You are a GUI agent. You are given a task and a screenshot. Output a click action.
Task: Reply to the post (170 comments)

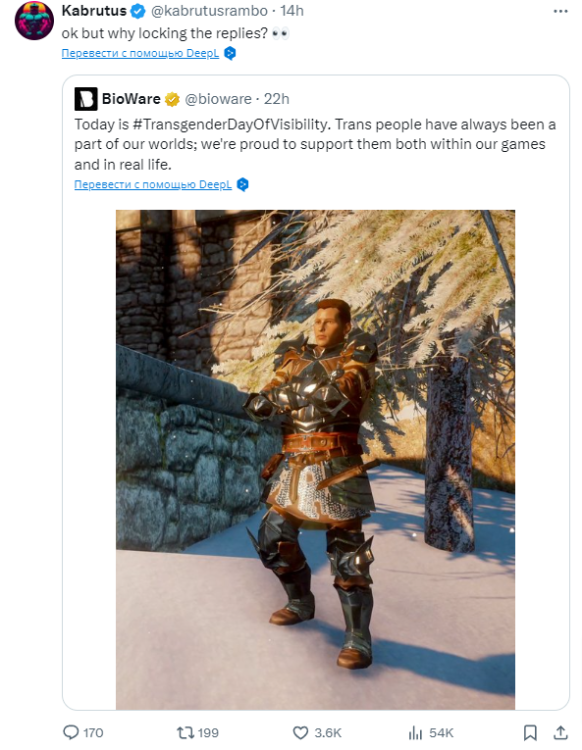click(x=83, y=732)
